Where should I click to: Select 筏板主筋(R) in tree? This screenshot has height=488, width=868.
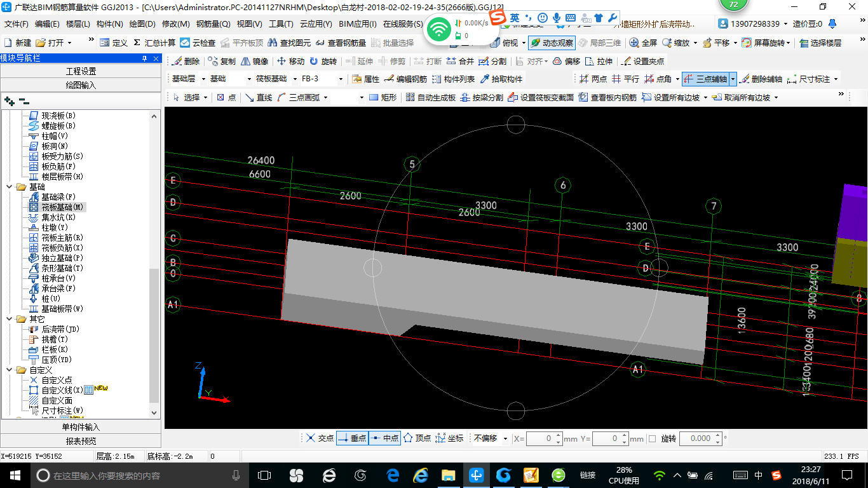point(62,238)
